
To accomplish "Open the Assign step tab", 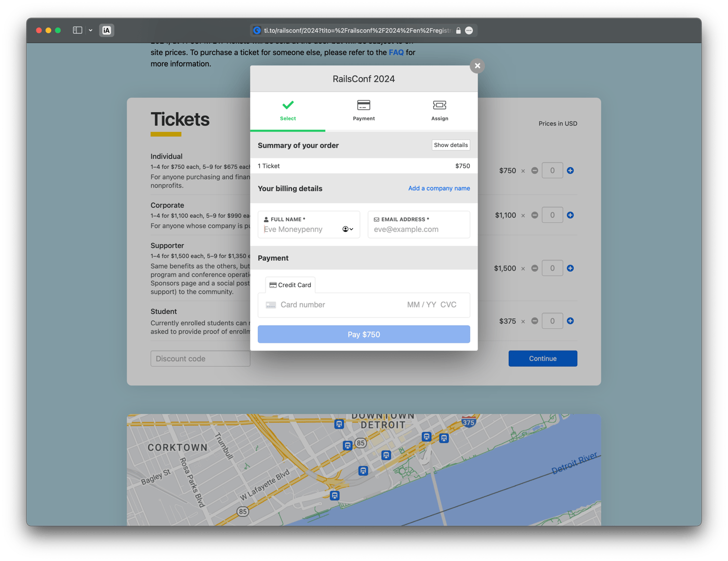I will [440, 111].
